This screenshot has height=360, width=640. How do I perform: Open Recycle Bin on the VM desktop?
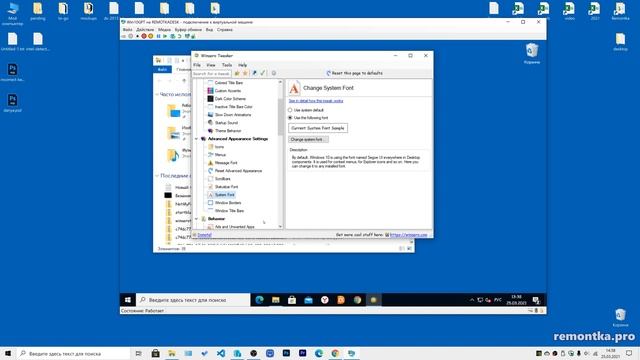(x=532, y=53)
